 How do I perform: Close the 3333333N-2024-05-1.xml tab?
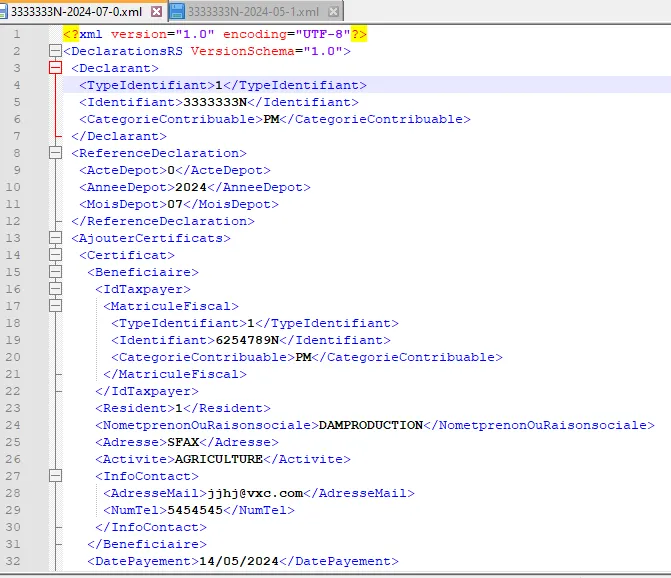tap(333, 12)
